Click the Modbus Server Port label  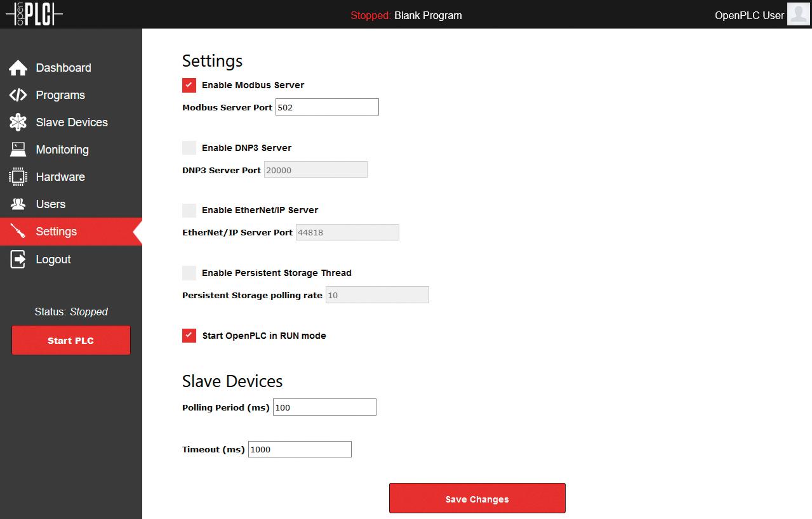[227, 107]
